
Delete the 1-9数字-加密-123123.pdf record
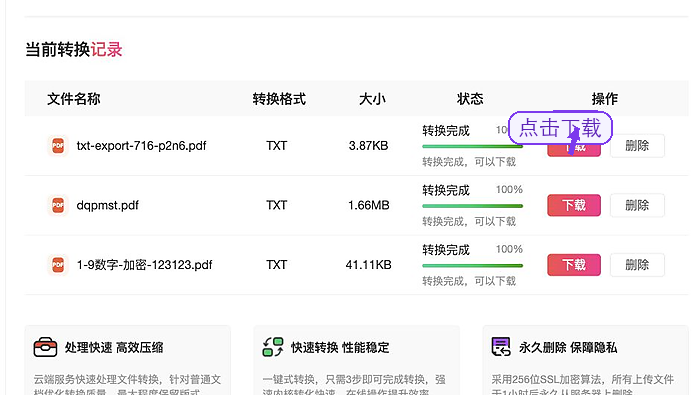[x=637, y=265]
